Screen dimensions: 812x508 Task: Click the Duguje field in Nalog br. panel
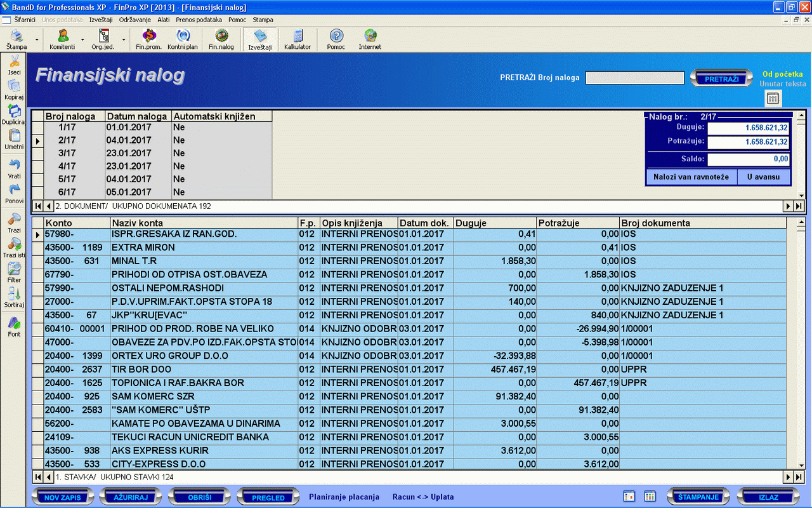point(749,128)
